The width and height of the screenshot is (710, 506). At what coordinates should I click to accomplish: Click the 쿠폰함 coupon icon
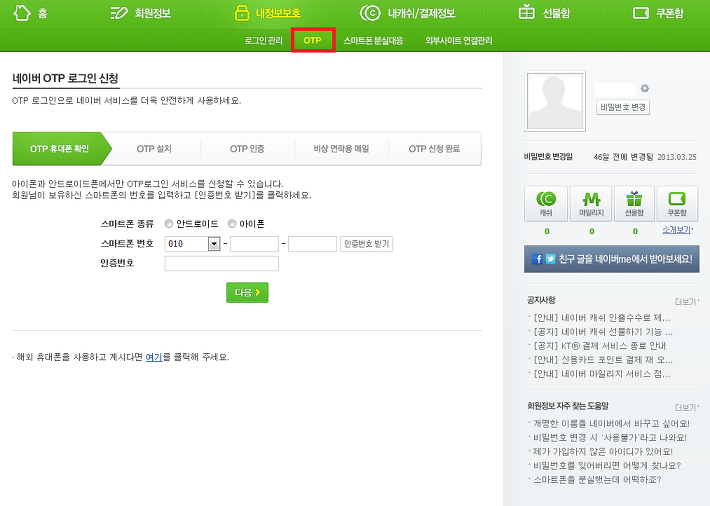tap(641, 13)
